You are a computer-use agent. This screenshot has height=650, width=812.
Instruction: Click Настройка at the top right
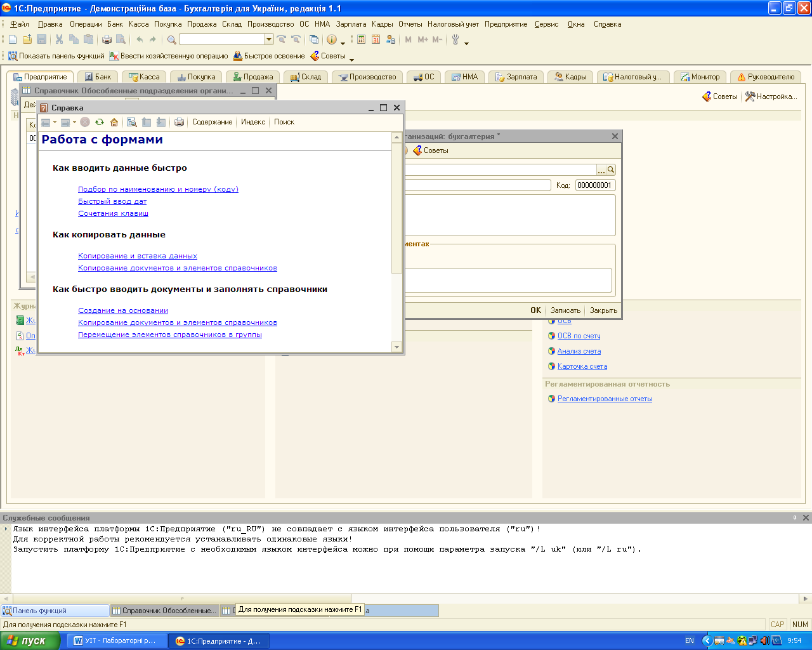coord(771,96)
